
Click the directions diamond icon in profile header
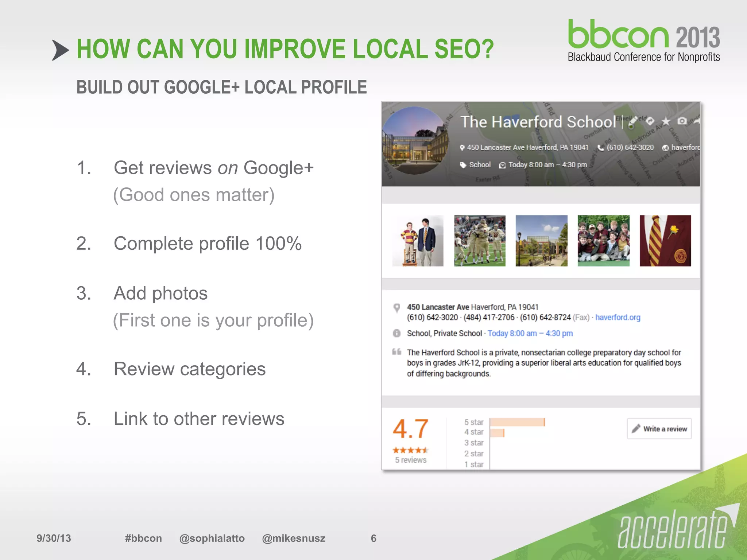point(650,121)
